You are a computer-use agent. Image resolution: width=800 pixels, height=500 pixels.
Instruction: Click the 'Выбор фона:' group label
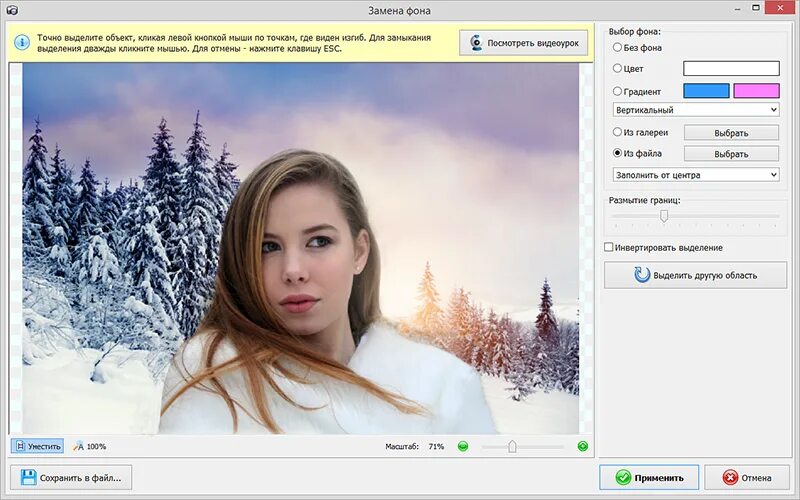click(x=634, y=31)
